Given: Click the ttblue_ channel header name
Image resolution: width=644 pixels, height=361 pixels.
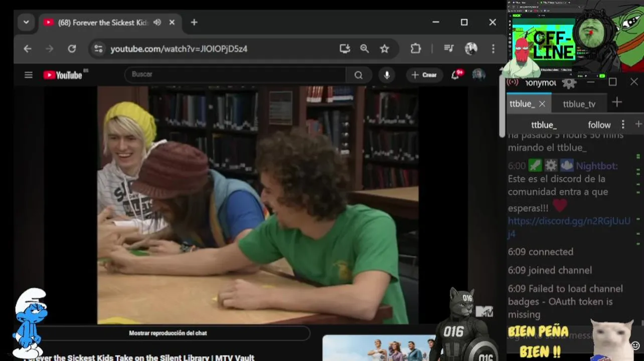Looking at the screenshot, I should [x=544, y=124].
